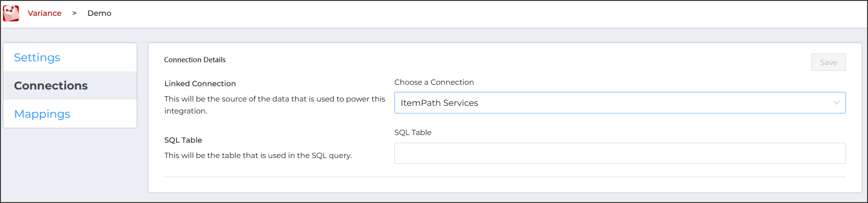Expand the connection dropdown chevron arrow

coord(836,103)
